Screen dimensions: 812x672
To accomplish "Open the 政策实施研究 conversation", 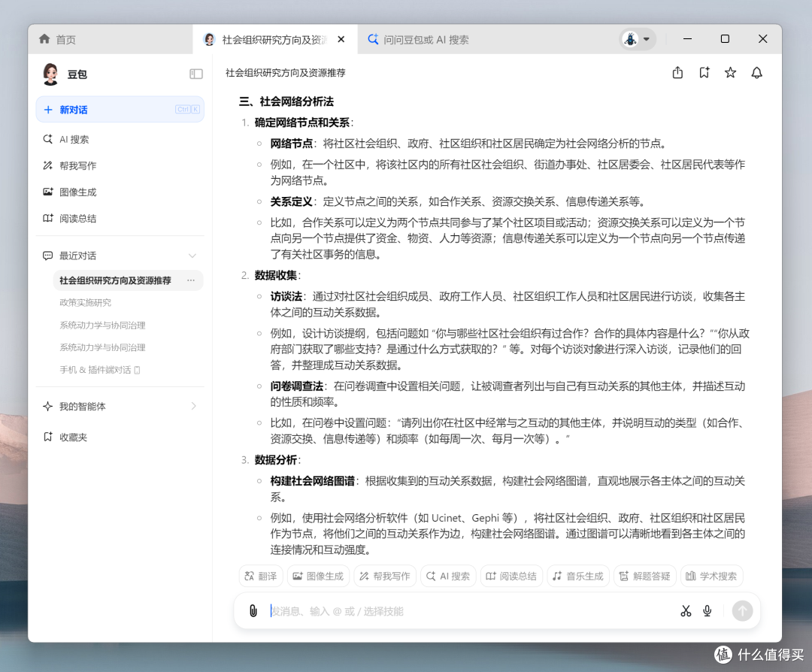I will click(x=86, y=302).
